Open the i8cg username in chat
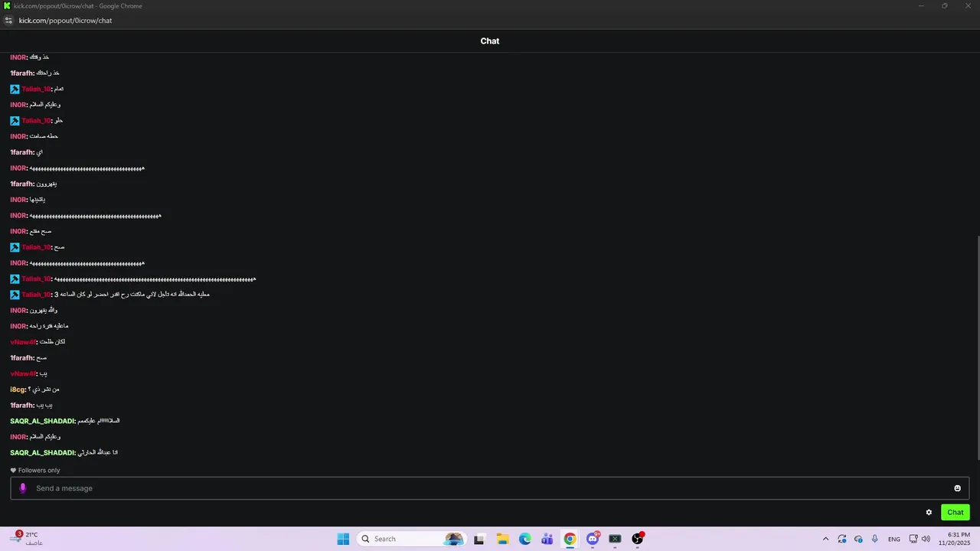The image size is (980, 551). (x=18, y=390)
